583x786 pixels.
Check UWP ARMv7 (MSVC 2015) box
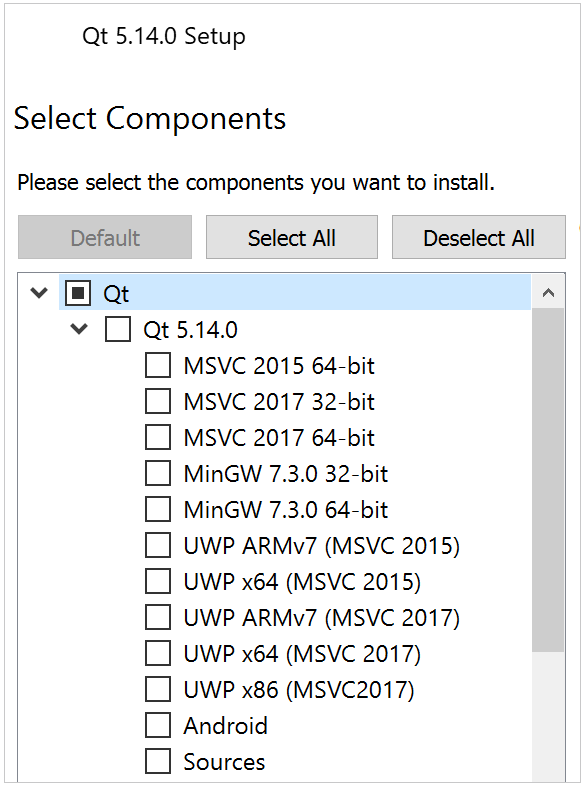158,546
